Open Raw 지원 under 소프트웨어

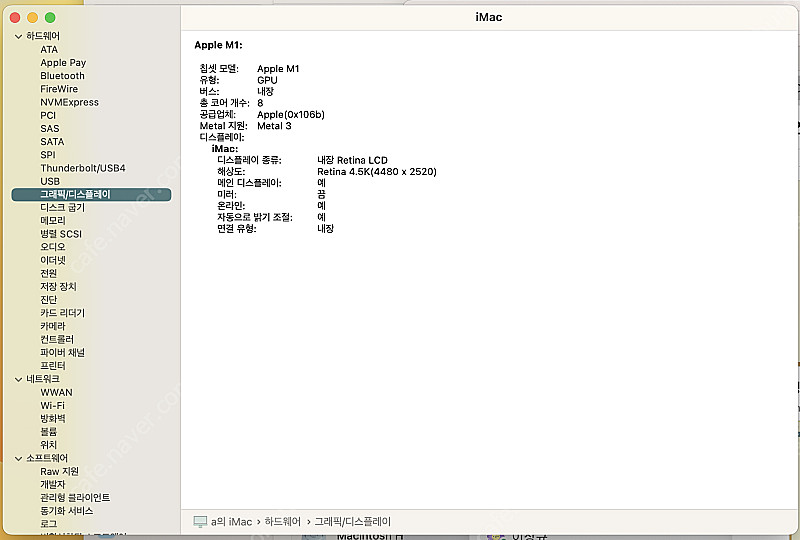59,472
